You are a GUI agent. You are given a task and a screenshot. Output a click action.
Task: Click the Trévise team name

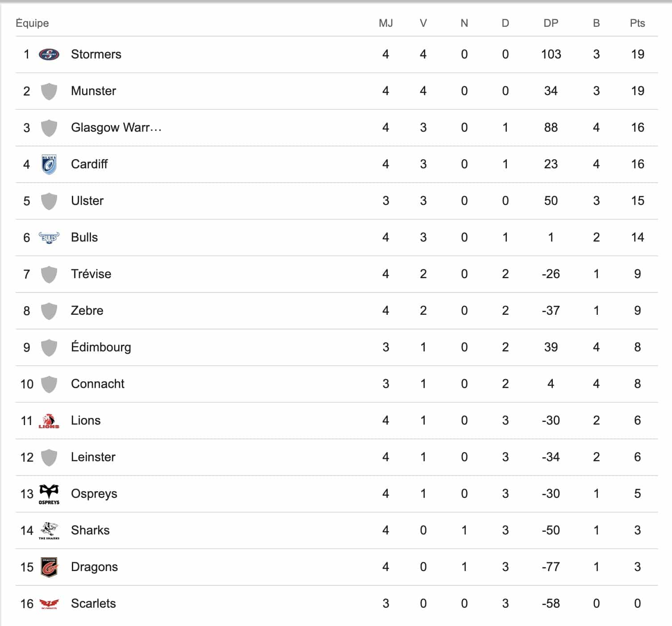tap(91, 274)
